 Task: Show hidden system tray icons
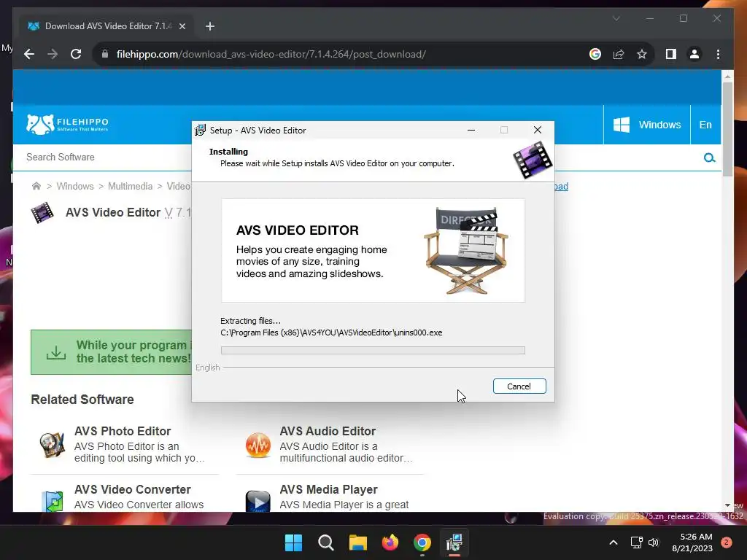click(x=614, y=542)
